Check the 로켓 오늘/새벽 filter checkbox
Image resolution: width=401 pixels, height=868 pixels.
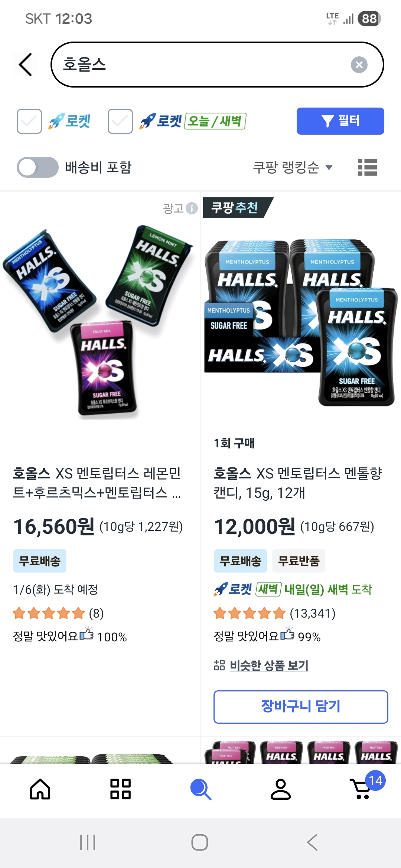[120, 121]
